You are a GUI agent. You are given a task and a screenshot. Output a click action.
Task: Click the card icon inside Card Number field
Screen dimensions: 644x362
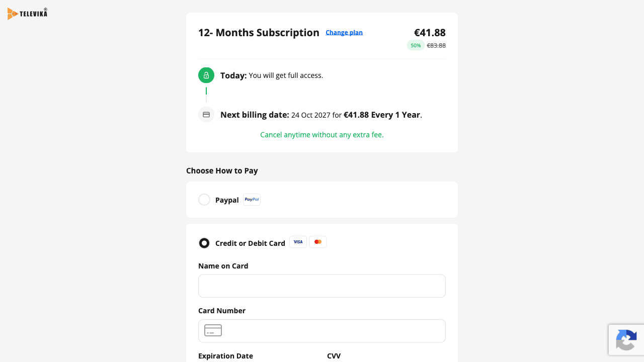click(213, 330)
